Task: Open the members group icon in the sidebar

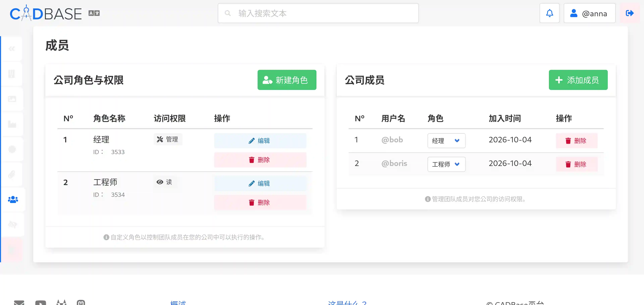Action: tap(13, 199)
